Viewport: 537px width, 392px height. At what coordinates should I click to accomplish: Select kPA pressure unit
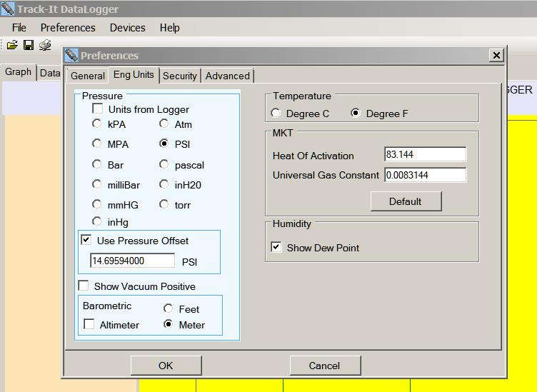pos(97,124)
